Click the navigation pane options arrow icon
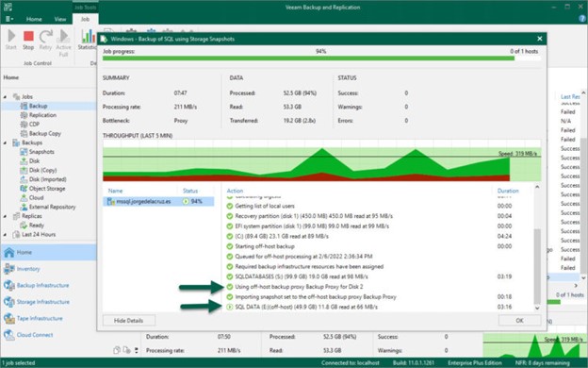588x368 pixels. [136, 350]
